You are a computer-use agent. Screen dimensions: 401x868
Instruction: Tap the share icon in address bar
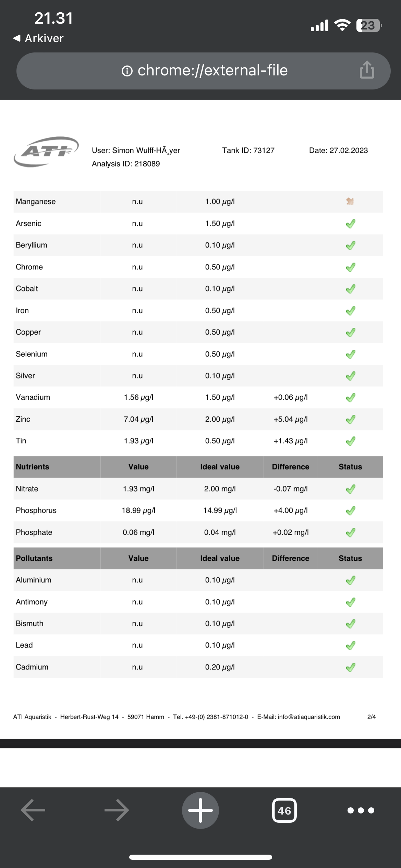[367, 70]
